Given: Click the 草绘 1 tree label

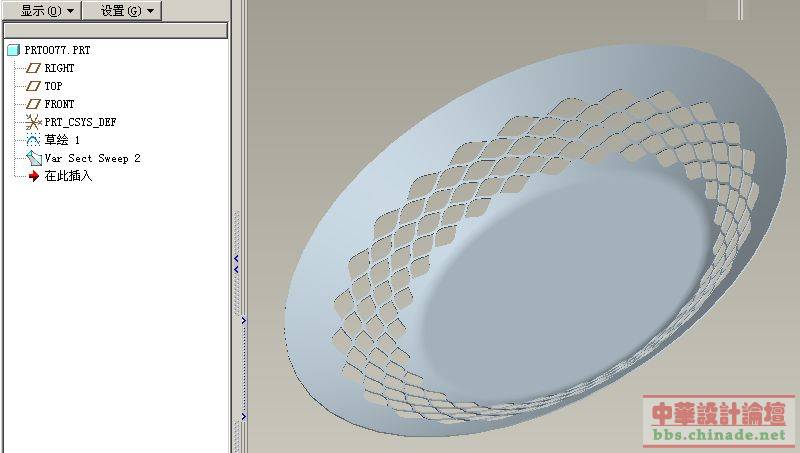Looking at the screenshot, I should coord(62,140).
